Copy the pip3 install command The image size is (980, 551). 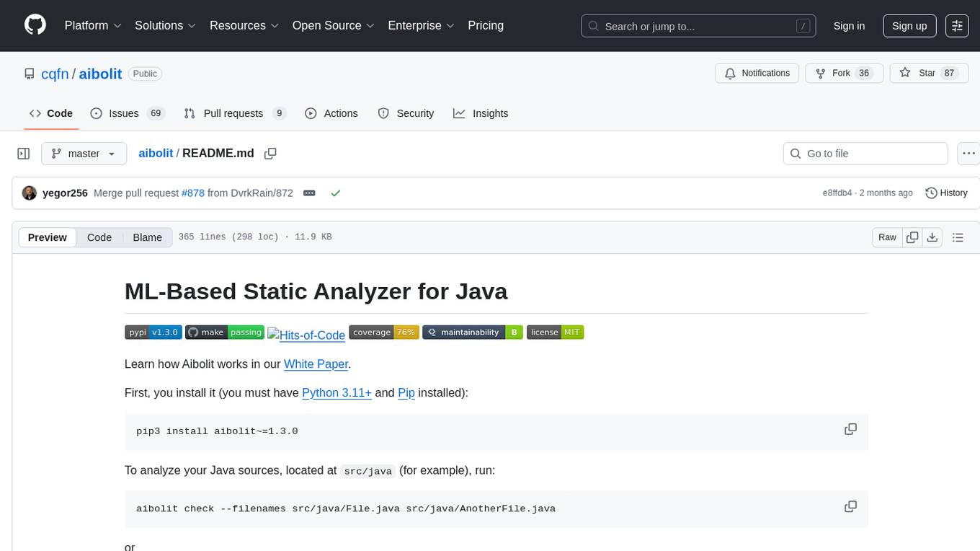[850, 429]
